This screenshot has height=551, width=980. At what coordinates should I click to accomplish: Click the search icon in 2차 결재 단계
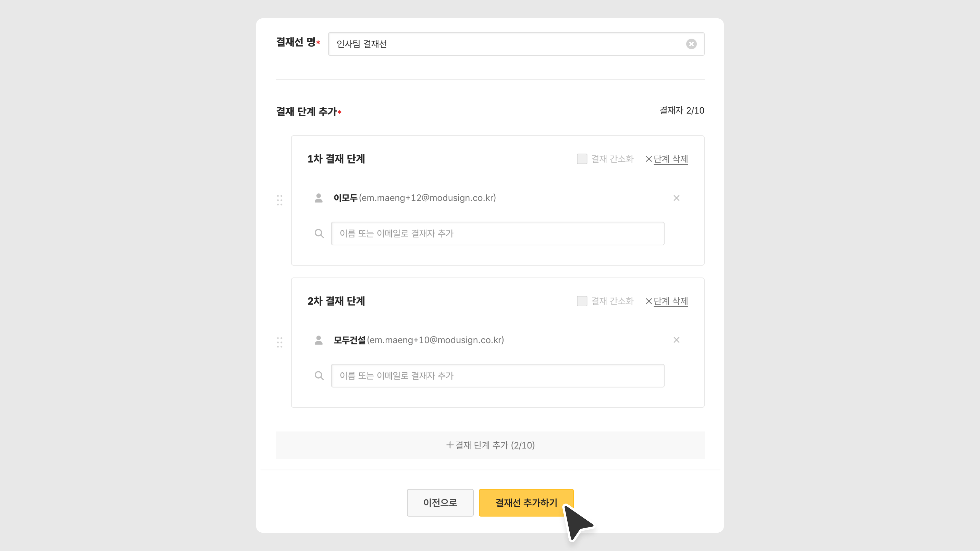[319, 376]
